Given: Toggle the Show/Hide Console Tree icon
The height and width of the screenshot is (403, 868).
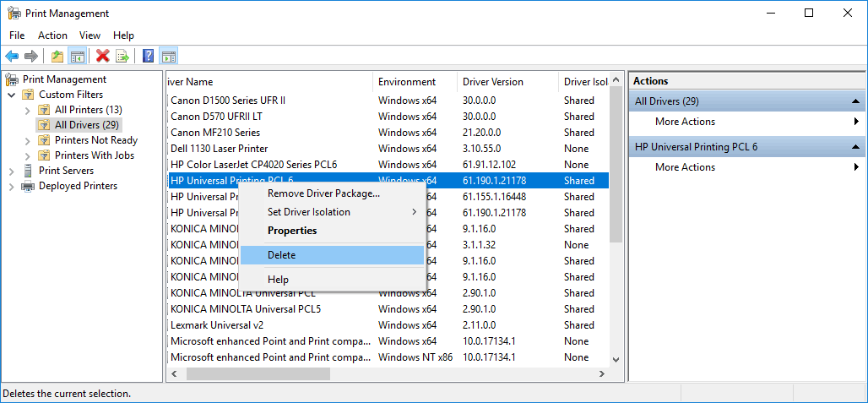Looking at the screenshot, I should (x=76, y=56).
